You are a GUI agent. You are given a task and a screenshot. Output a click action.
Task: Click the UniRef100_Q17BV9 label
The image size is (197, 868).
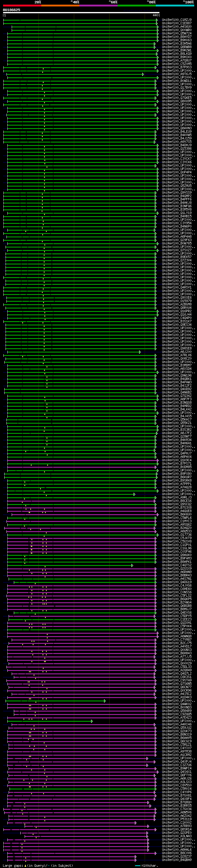pos(177,88)
